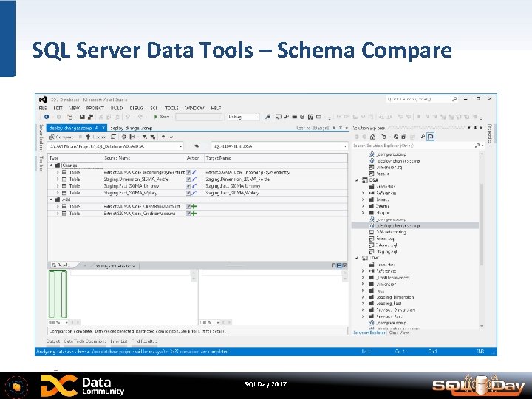The image size is (532, 399).
Task: Collapse the DSA project node
Action: click(357, 180)
